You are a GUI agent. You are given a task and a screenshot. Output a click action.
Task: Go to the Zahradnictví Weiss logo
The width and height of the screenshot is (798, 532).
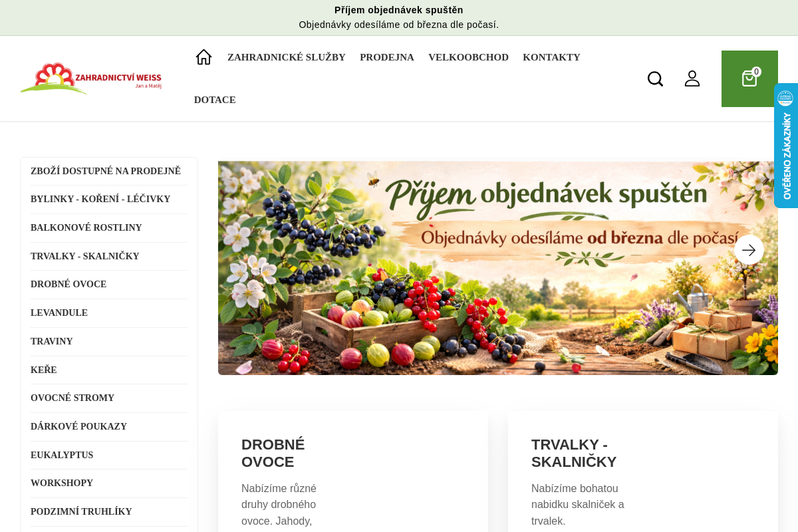click(91, 78)
